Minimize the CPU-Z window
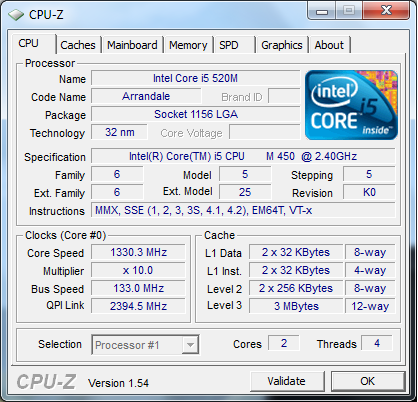Screen dimensions: 418x402 pos(322,11)
